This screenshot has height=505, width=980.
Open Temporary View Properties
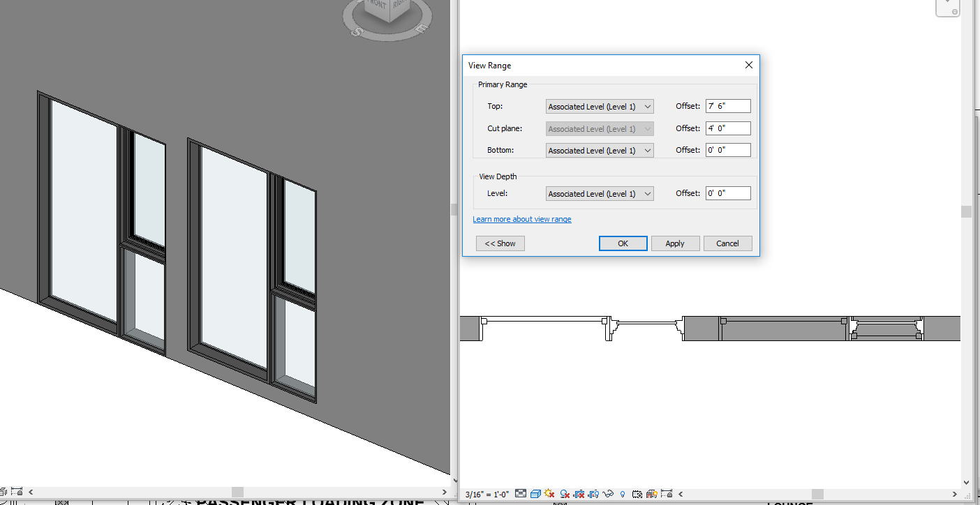pos(637,493)
